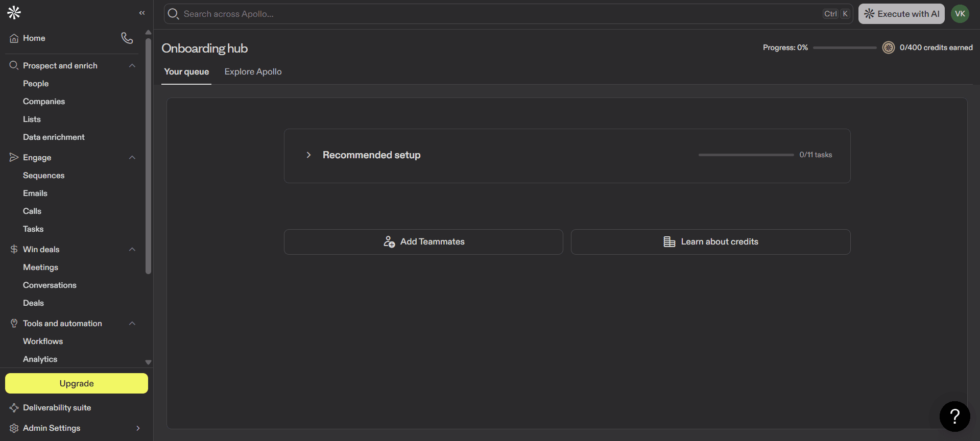980x441 pixels.
Task: Click the Recommended setup title
Action: (x=371, y=155)
